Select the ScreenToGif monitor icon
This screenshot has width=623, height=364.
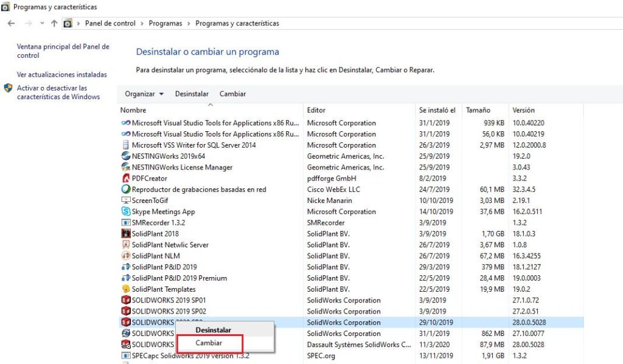tap(126, 201)
